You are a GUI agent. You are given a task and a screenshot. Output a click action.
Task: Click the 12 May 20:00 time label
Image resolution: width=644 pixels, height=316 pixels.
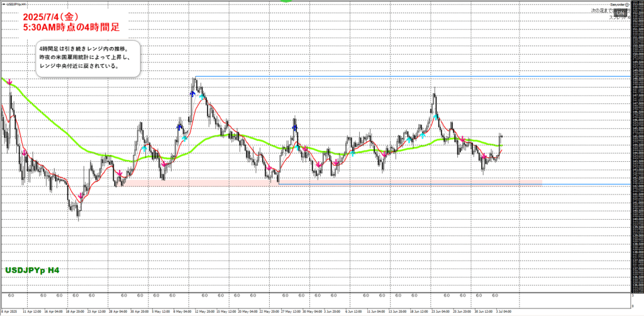tap(204, 312)
